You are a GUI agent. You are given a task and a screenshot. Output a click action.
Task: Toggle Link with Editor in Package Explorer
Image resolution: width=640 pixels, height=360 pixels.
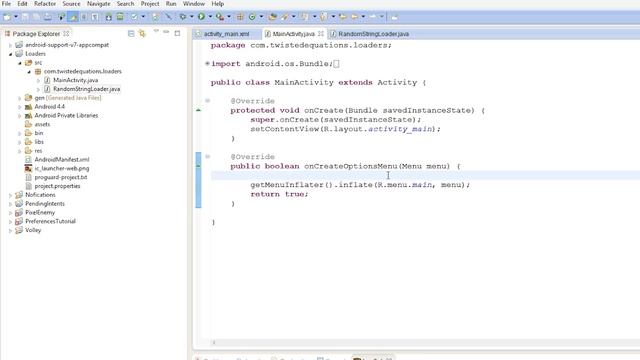click(x=142, y=33)
